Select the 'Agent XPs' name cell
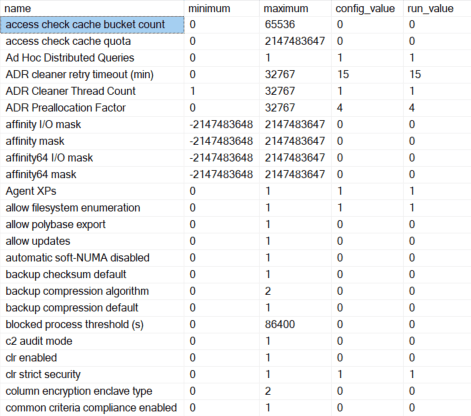Screen dimensions: 471x416 coord(92,191)
